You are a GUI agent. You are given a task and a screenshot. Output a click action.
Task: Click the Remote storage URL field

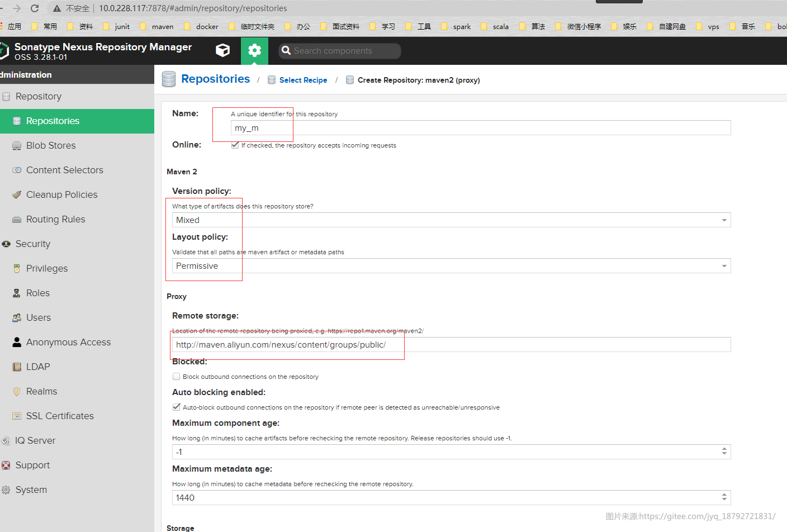(451, 345)
